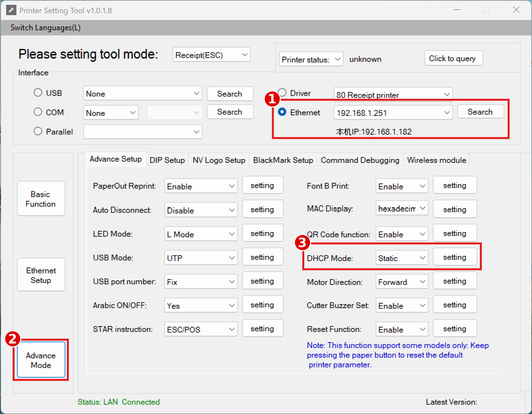The height and width of the screenshot is (414, 532).
Task: Apply the Reset Function setting button
Action: (455, 328)
